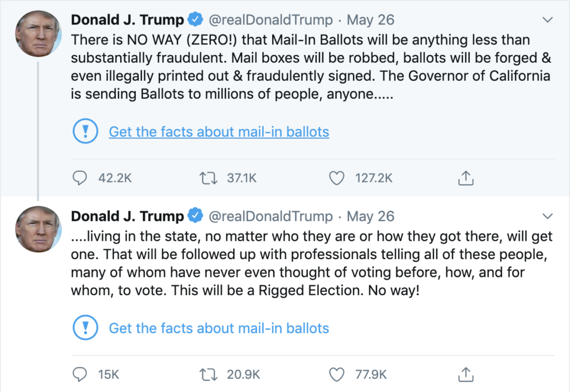Viewport: 570px width, 392px height.
Task: Open 'Get the facts about mail-in ballots' link
Action: pos(219,132)
